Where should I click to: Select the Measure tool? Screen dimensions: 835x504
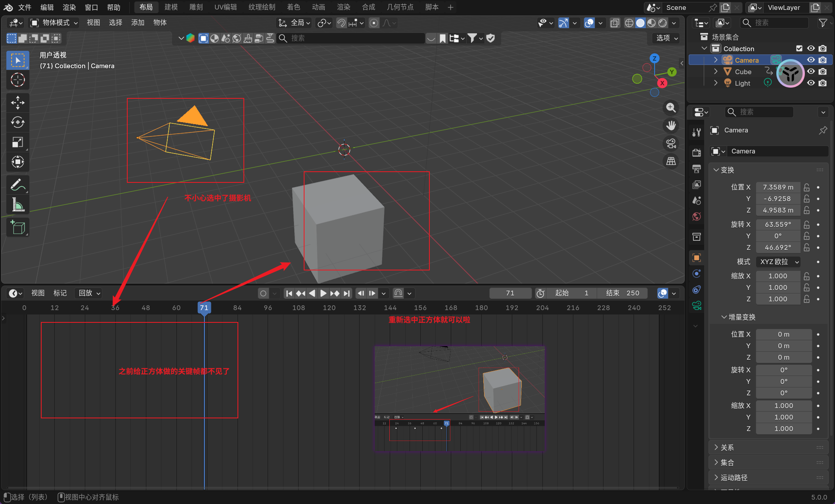17,205
